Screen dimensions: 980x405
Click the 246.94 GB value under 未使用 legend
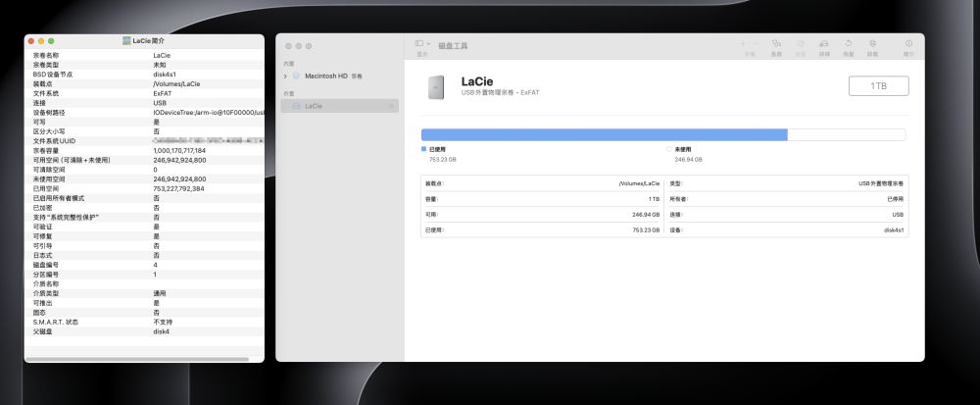point(688,160)
